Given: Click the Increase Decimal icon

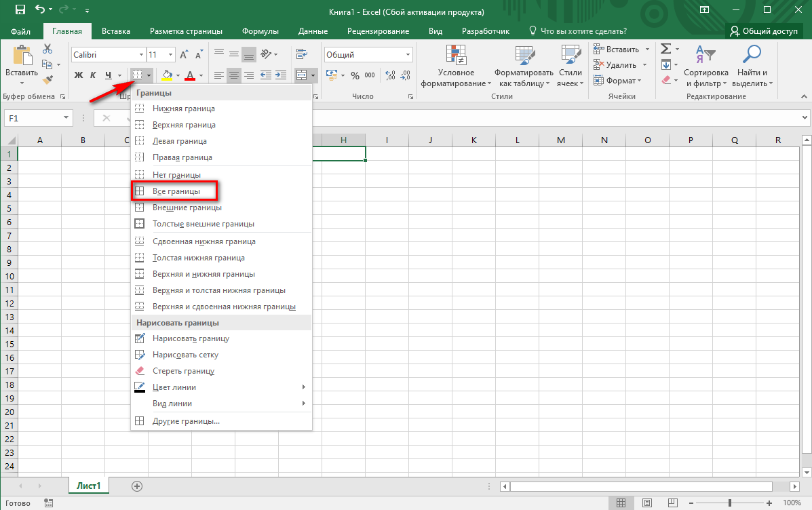Looking at the screenshot, I should coord(391,75).
